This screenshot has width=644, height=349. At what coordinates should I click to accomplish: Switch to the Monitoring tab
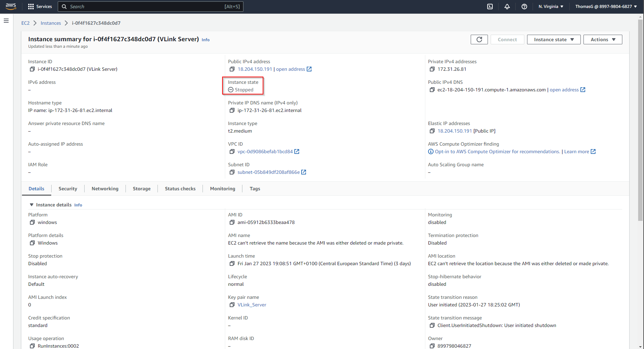click(x=222, y=189)
